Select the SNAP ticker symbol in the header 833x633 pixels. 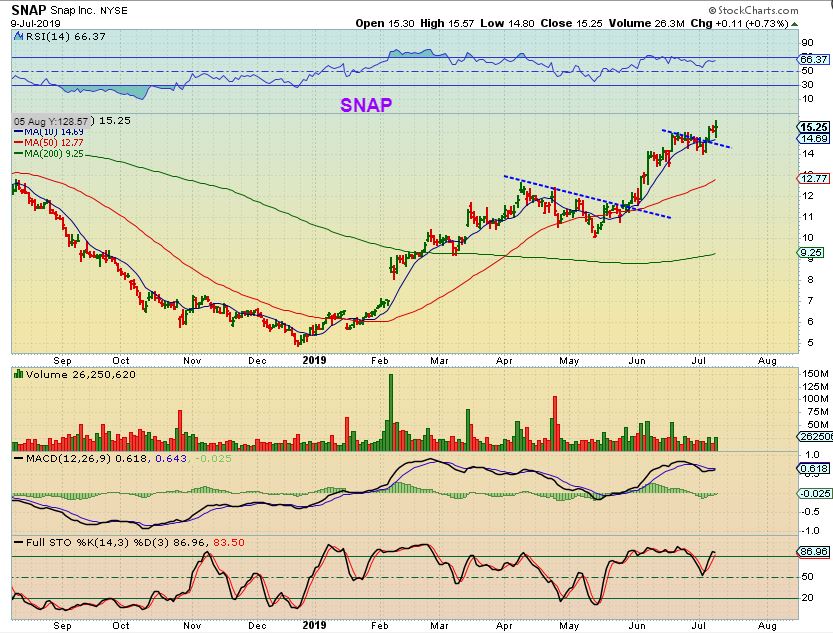(x=29, y=10)
